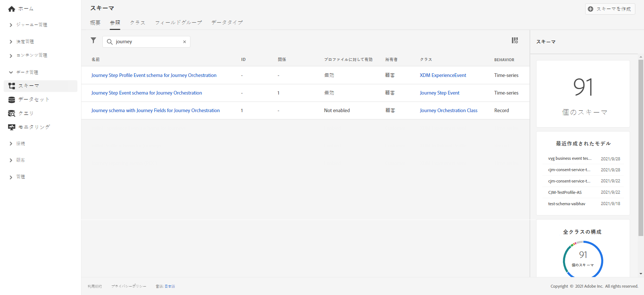644x295 pixels.
Task: Sort by the 名前 column header
Action: 95,60
